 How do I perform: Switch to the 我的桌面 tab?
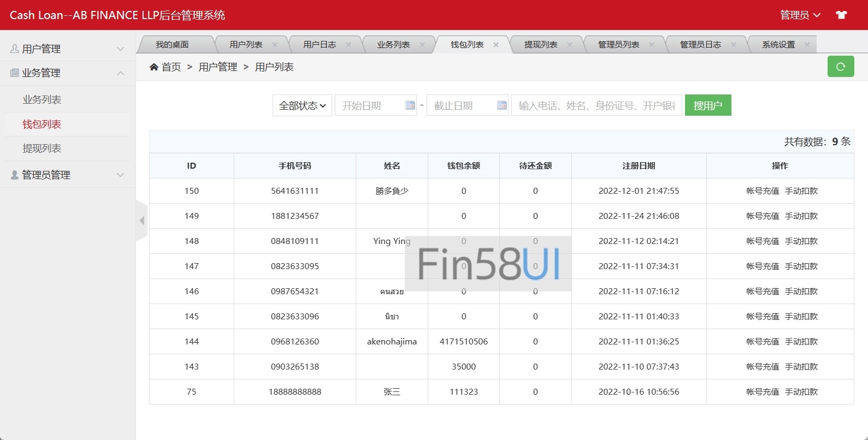(172, 45)
